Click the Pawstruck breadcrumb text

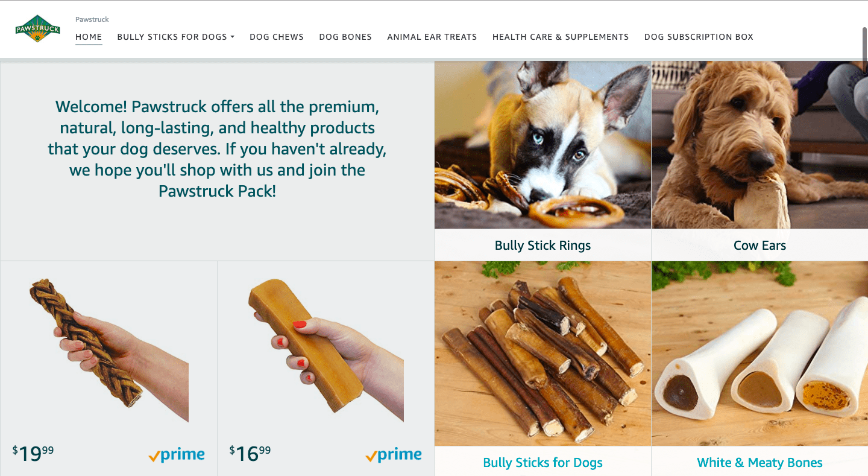click(92, 19)
